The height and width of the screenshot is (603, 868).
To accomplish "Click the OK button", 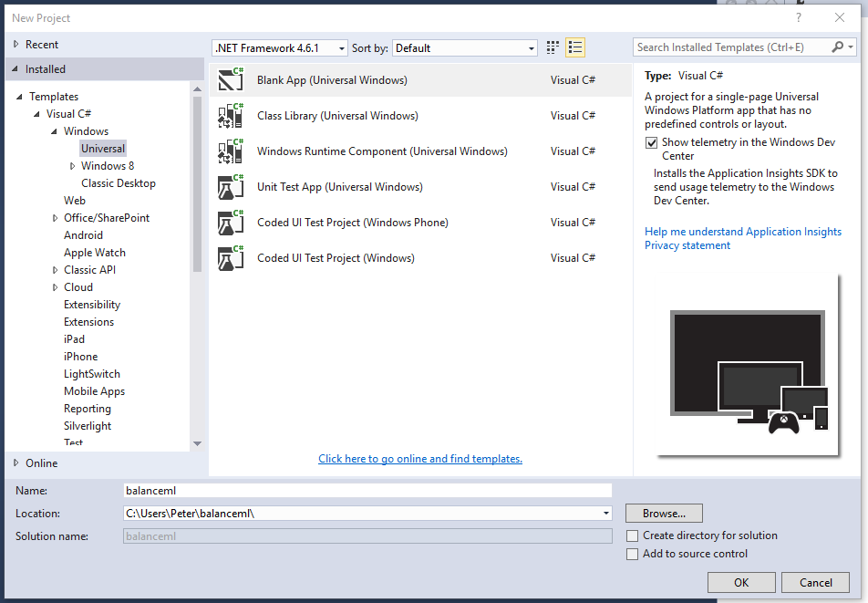I will pyautogui.click(x=741, y=583).
